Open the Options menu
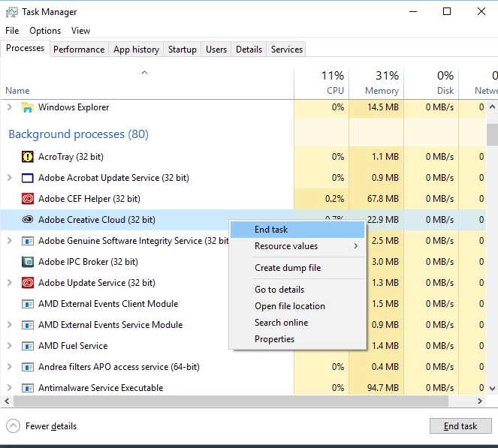Image resolution: width=498 pixels, height=448 pixels. coord(45,31)
